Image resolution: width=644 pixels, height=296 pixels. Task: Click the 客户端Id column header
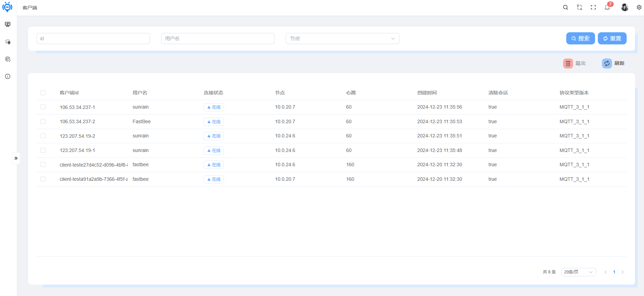tap(69, 93)
